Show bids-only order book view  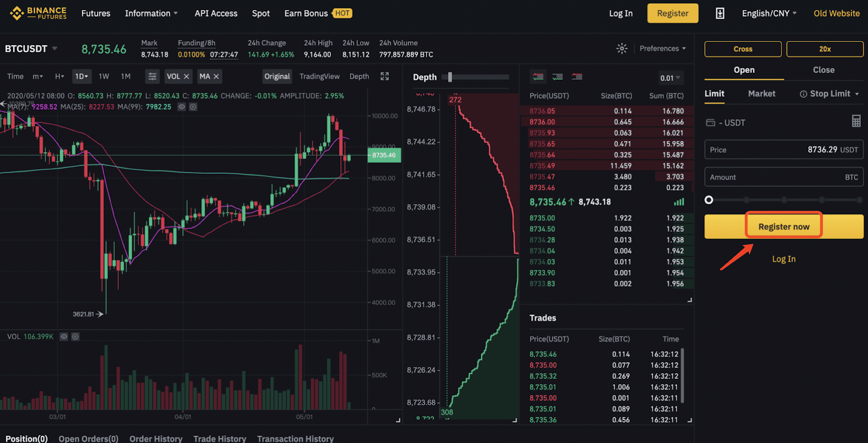tap(558, 77)
